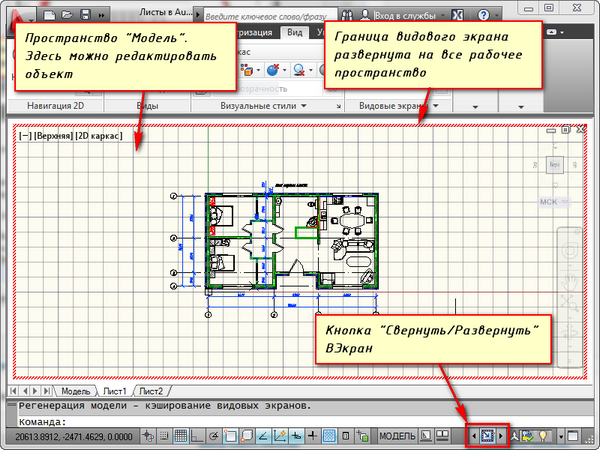
Task: Expand the Visual Styles panel dropdown
Action: coord(330,106)
